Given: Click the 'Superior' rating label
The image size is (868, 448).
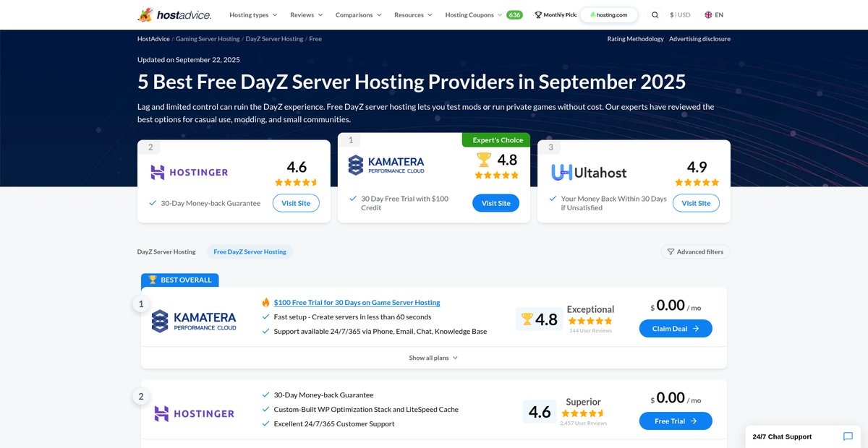Looking at the screenshot, I should (x=584, y=402).
